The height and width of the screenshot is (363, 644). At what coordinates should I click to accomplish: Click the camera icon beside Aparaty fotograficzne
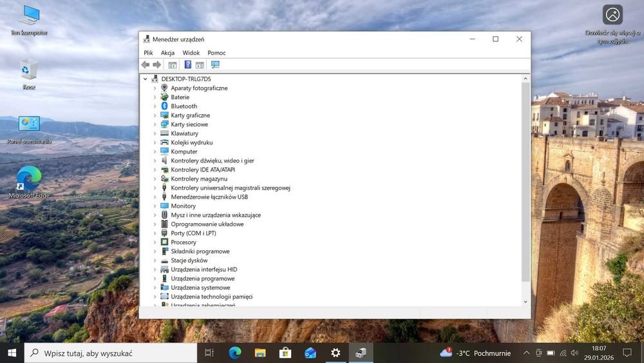[x=164, y=88]
